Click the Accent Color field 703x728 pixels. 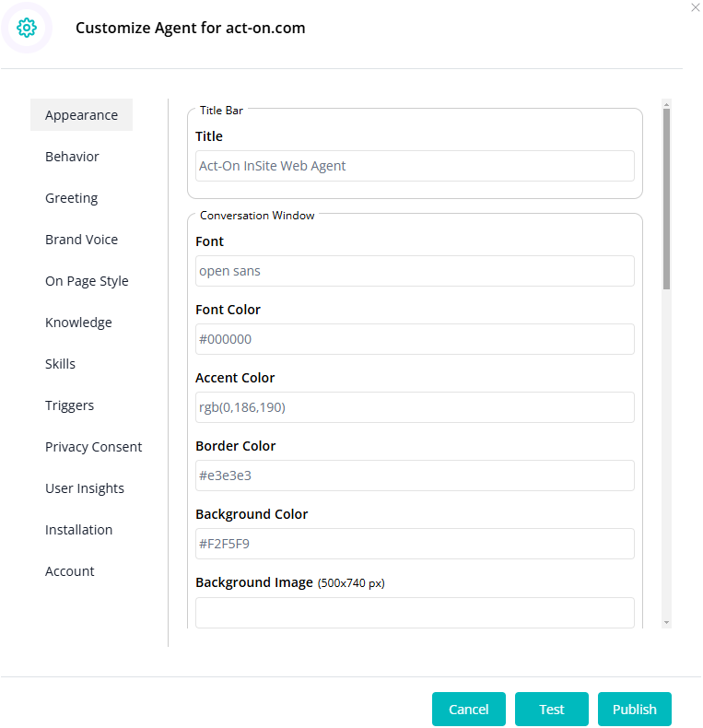pyautogui.click(x=415, y=407)
